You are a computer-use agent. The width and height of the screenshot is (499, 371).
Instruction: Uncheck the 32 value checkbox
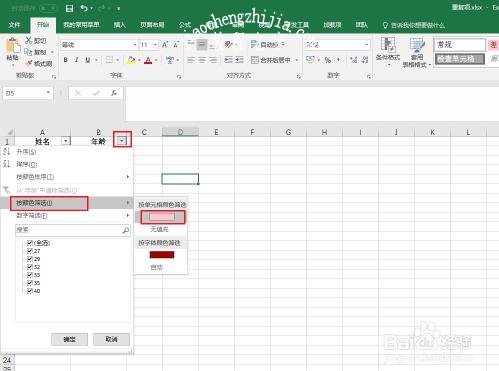(x=30, y=267)
